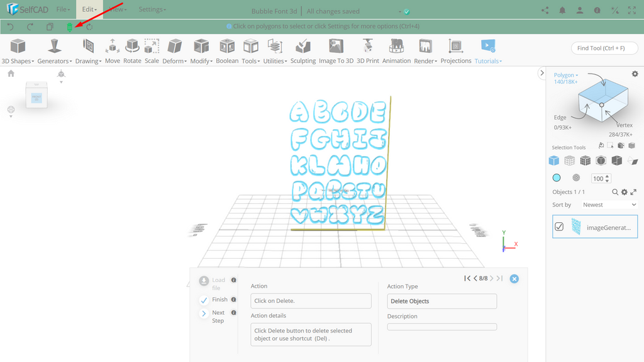The image size is (644, 362).
Task: Click the Undo arrow icon
Action: click(x=11, y=26)
